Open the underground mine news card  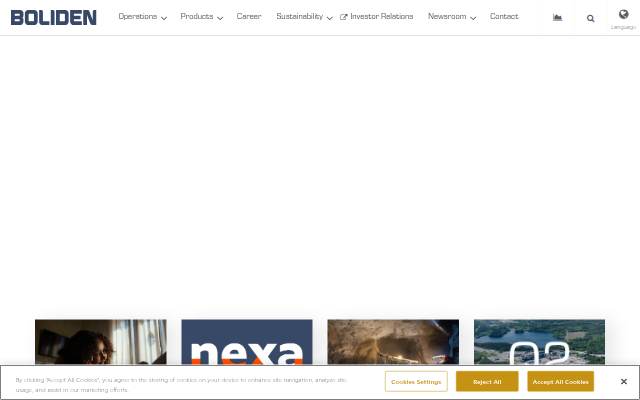(393, 342)
